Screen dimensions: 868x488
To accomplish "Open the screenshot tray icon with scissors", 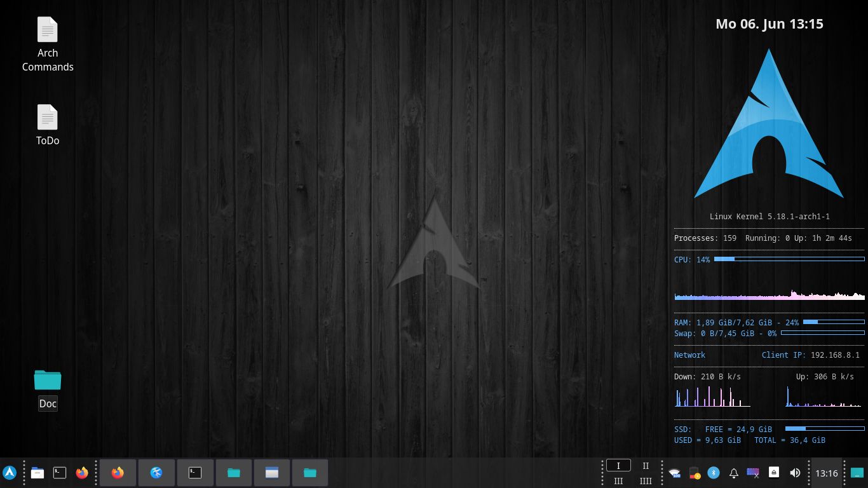I will (x=753, y=473).
